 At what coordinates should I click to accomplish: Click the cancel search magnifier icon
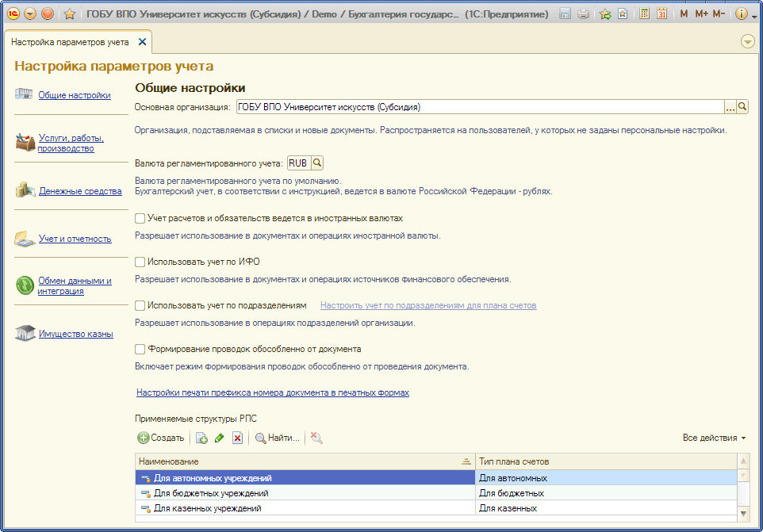pyautogui.click(x=316, y=438)
